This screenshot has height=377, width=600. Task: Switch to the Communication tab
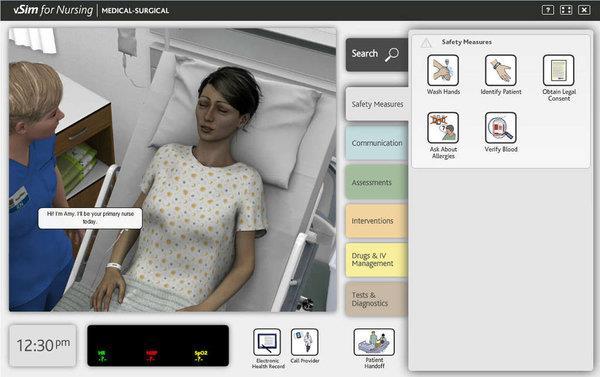point(377,143)
